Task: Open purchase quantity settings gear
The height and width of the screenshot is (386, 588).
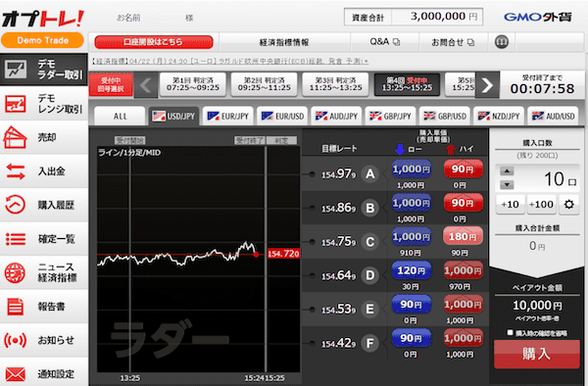Action: click(x=568, y=204)
